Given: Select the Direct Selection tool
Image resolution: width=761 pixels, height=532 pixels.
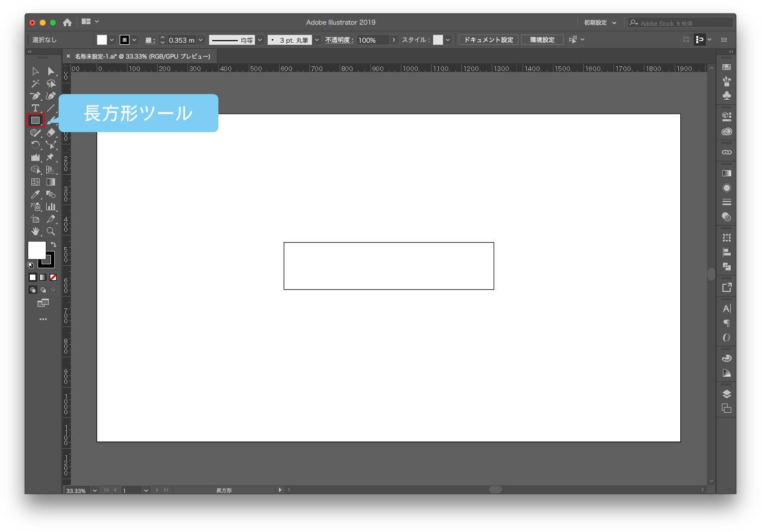Looking at the screenshot, I should point(51,71).
